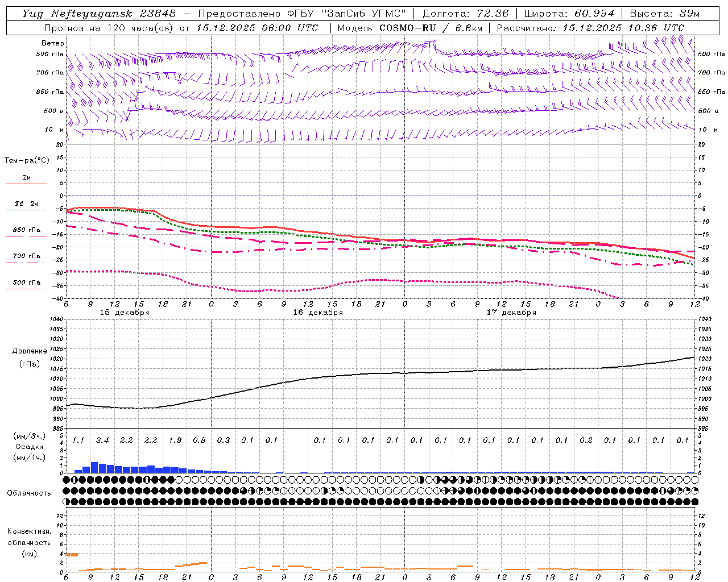
Task: Click the 15 декабря date label
Action: pyautogui.click(x=125, y=313)
